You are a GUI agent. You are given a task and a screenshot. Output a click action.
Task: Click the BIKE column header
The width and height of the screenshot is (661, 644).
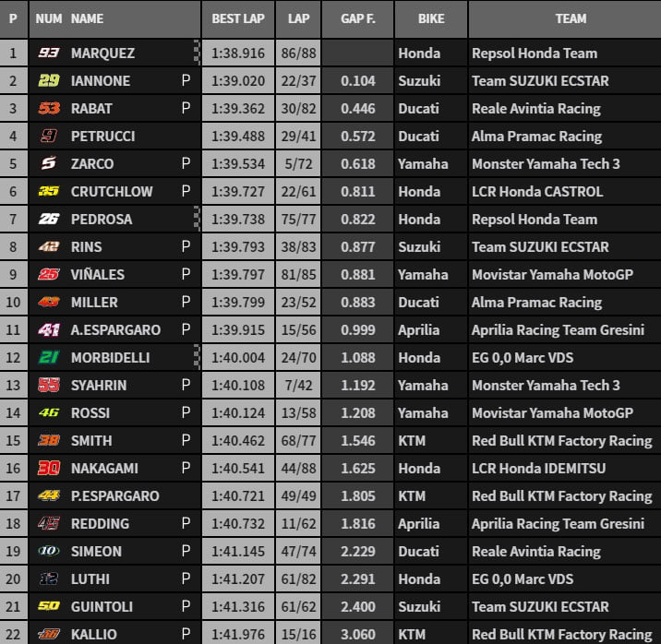(x=431, y=18)
